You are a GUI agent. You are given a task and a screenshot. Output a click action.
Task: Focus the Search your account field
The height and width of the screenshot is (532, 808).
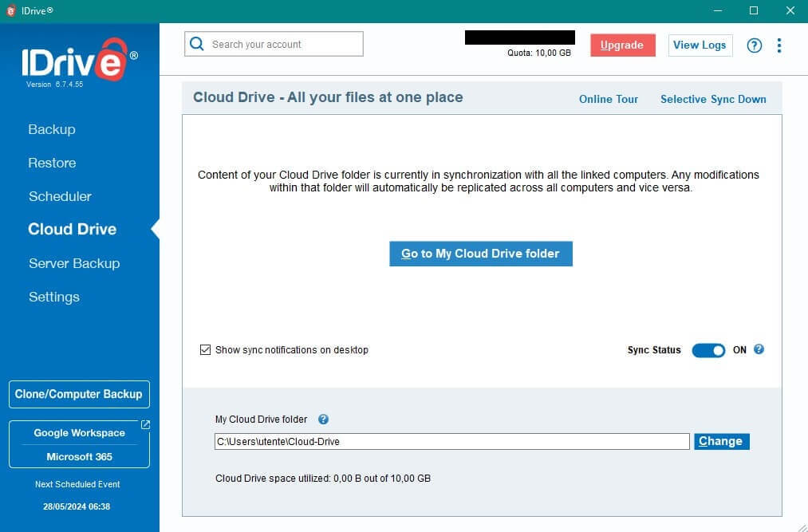[274, 45]
